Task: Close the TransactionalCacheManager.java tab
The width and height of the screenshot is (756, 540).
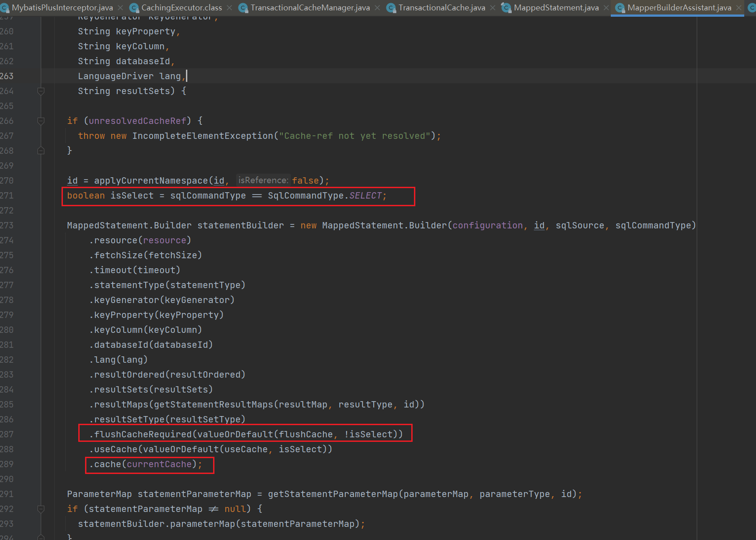Action: click(x=377, y=8)
